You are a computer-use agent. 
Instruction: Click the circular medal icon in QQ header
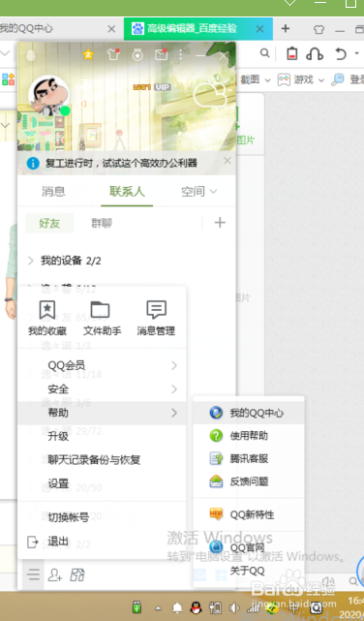coord(137,54)
